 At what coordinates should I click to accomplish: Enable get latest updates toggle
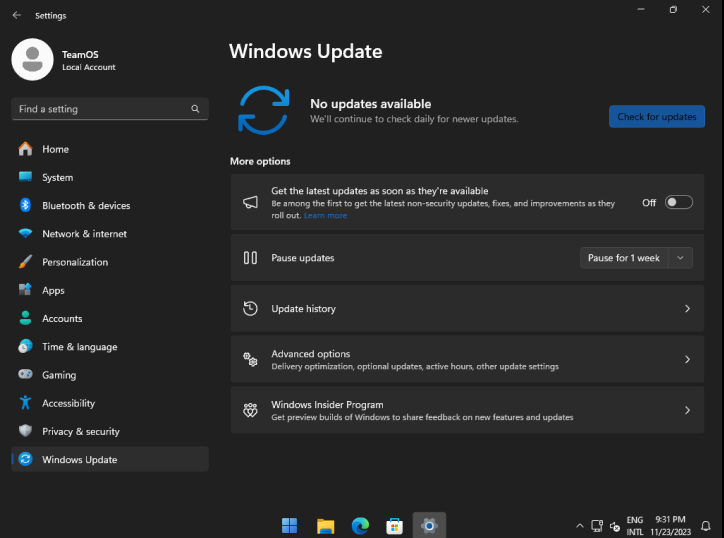pos(679,202)
